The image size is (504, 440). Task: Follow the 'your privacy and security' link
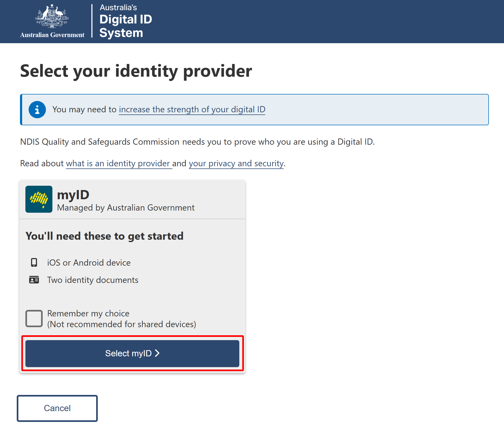click(x=236, y=164)
